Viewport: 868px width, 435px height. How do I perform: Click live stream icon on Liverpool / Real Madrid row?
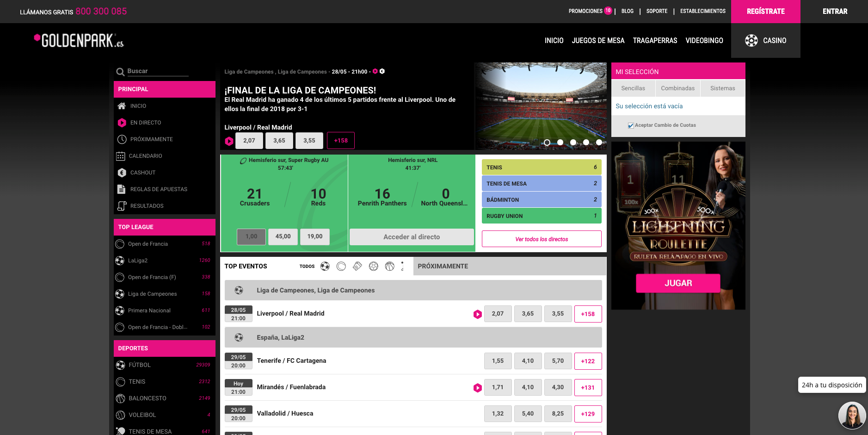click(x=478, y=314)
